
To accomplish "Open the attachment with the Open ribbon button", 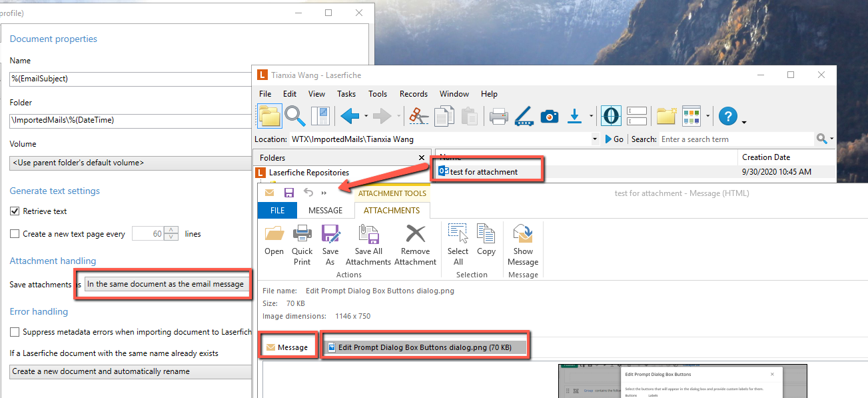I will tap(274, 241).
